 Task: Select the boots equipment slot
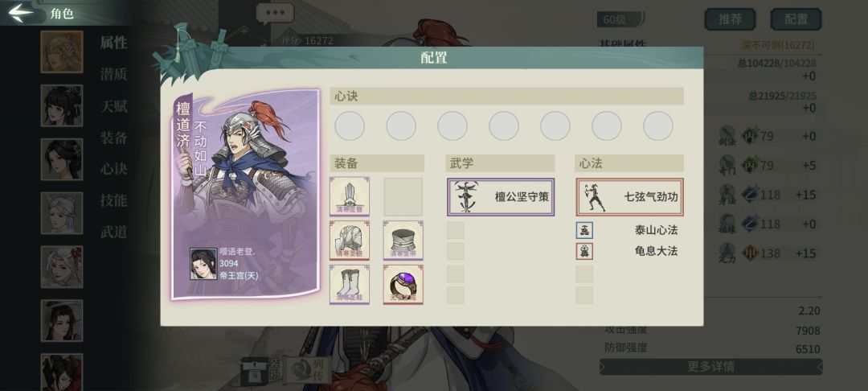(350, 284)
